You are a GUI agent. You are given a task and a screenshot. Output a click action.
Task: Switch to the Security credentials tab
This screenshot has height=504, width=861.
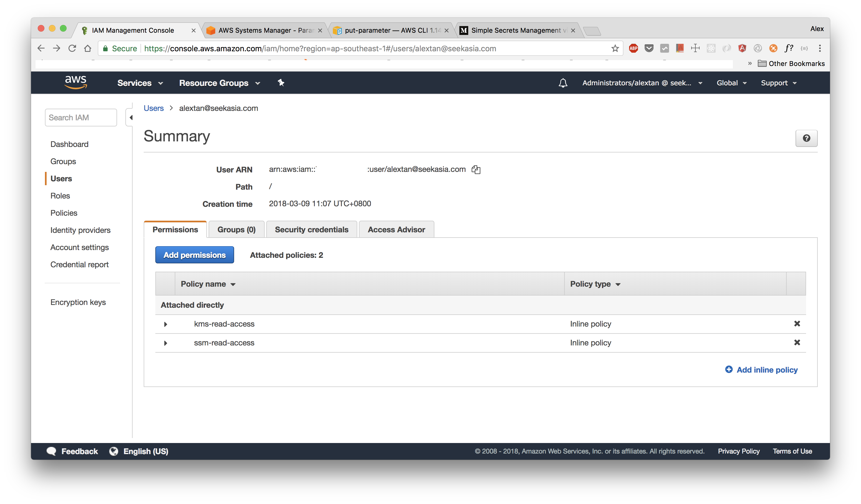coord(311,230)
